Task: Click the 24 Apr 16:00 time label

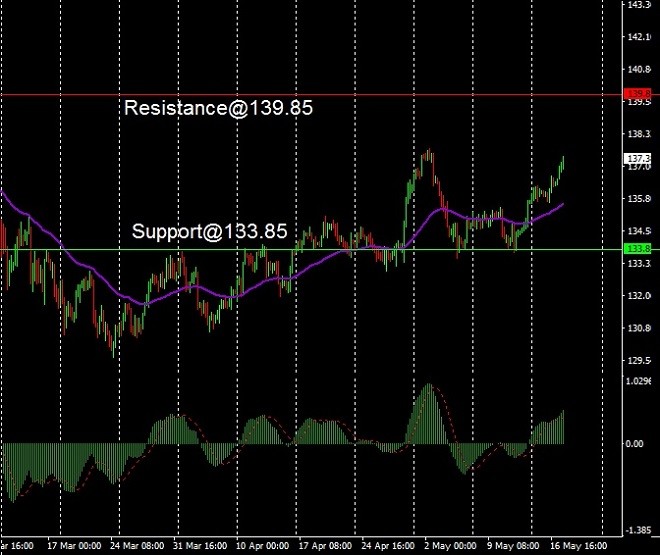Action: (x=388, y=546)
